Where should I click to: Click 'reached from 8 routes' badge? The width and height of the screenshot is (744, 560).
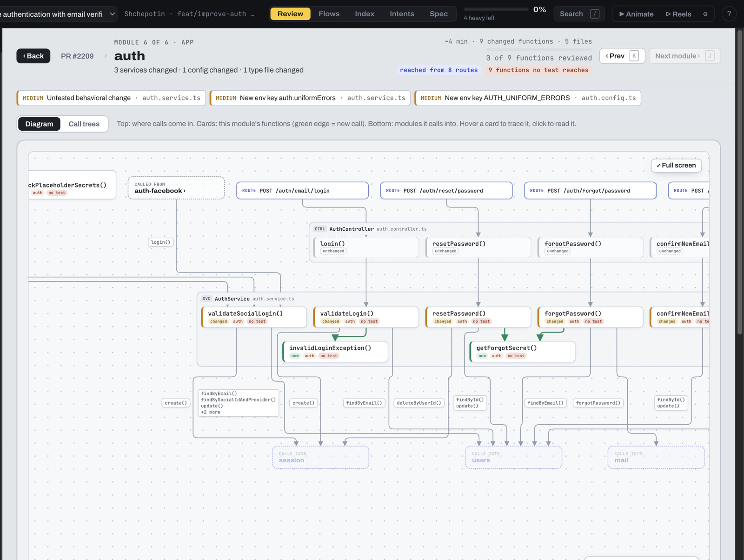coord(438,70)
